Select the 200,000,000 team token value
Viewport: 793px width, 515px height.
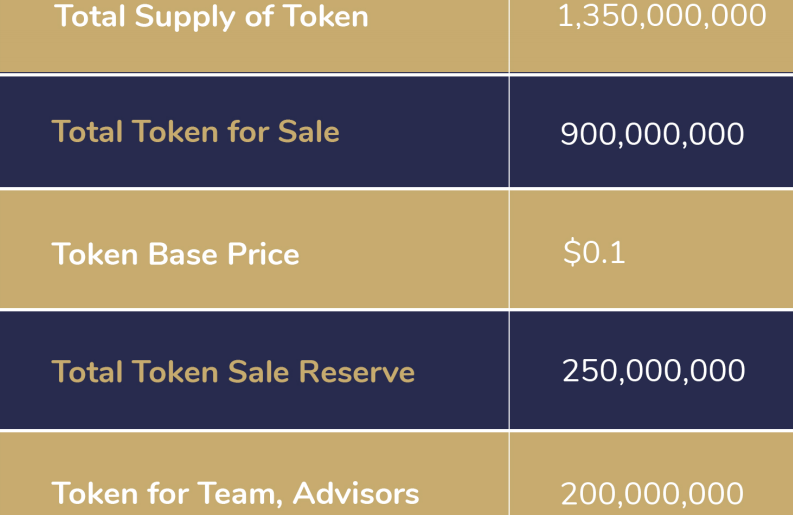pos(652,494)
